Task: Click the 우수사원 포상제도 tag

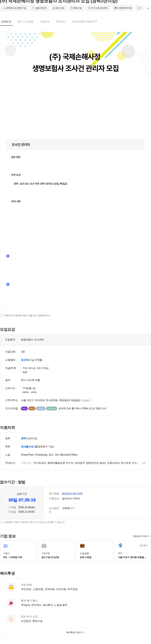Action: [x=98, y=8]
